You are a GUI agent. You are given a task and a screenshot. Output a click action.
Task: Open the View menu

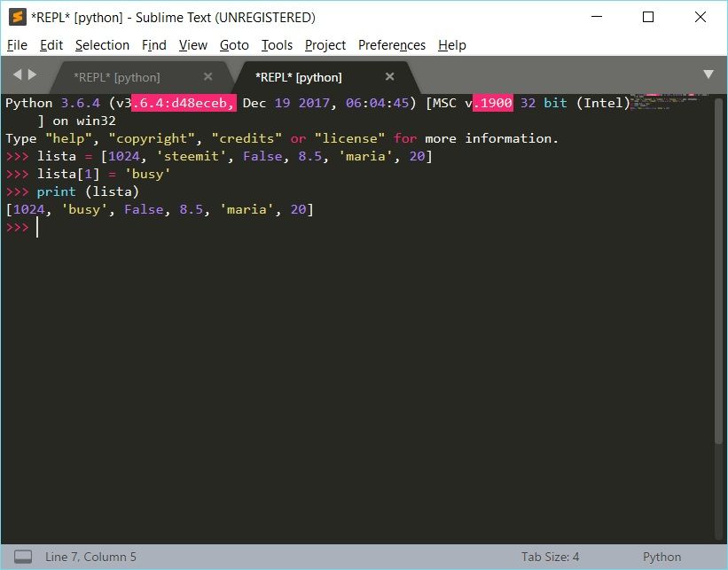coord(192,45)
